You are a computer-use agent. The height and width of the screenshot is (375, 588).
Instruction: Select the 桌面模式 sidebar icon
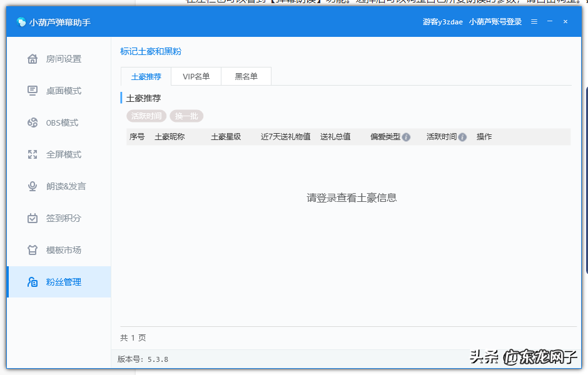tap(33, 91)
